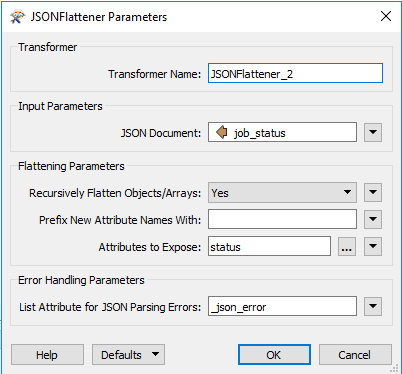Click the Transformer Name label
The image size is (402, 374).
[x=154, y=74]
